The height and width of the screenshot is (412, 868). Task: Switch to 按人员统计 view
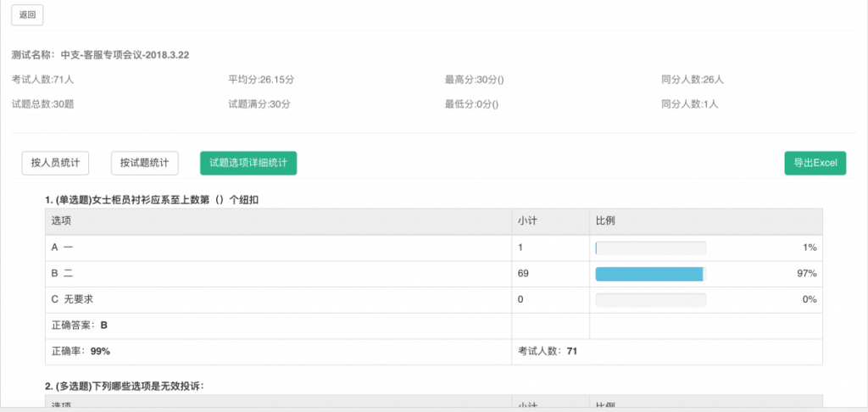tap(55, 164)
